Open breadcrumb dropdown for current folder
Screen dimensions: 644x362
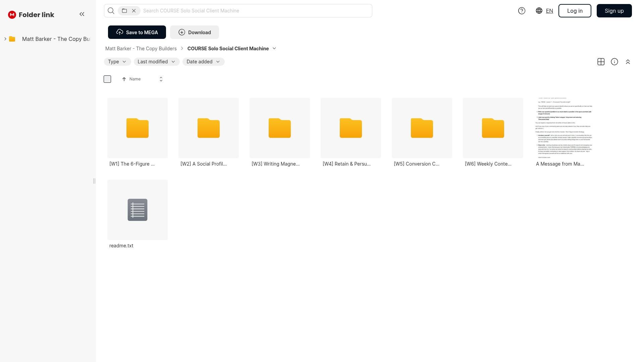pyautogui.click(x=274, y=49)
